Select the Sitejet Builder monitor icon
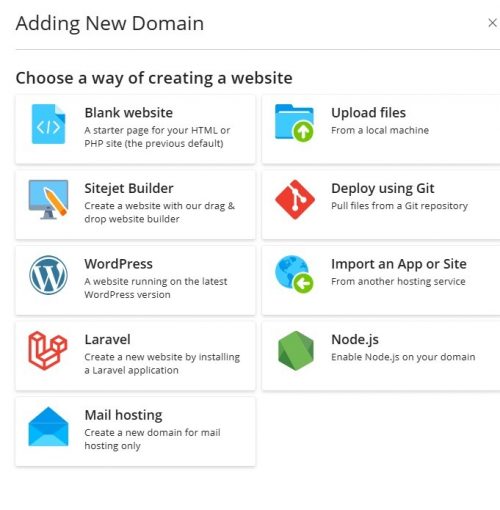This screenshot has height=510, width=500. 48,200
